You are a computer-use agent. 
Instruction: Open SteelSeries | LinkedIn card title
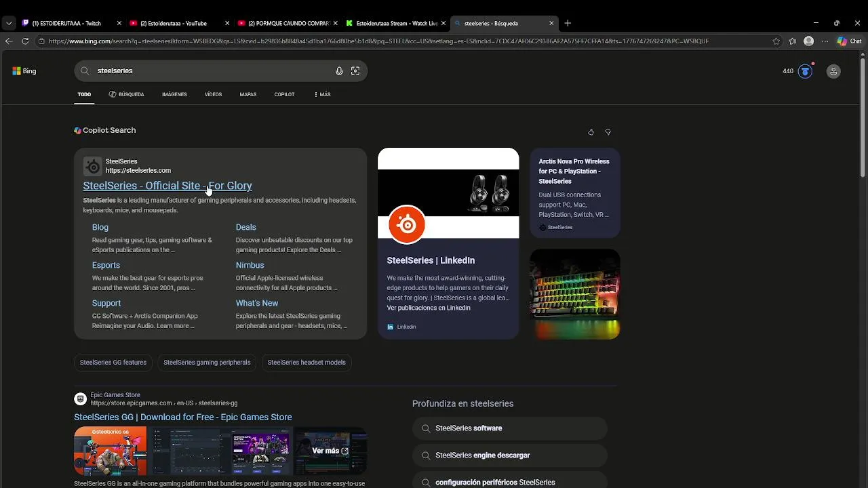coord(431,260)
